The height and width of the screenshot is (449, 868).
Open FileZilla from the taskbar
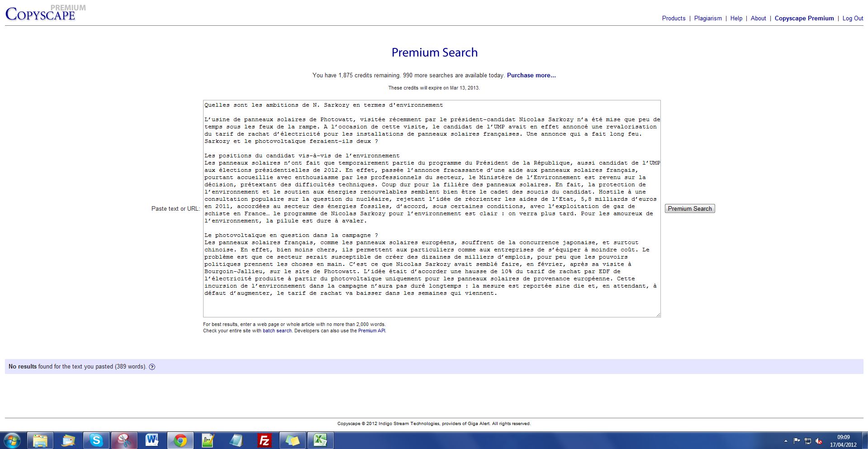pyautogui.click(x=264, y=440)
